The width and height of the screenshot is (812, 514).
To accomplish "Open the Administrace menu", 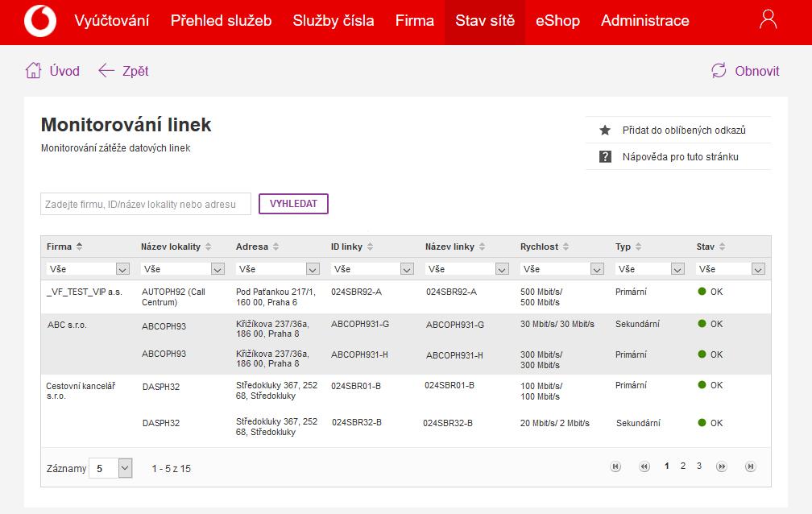I will (644, 21).
